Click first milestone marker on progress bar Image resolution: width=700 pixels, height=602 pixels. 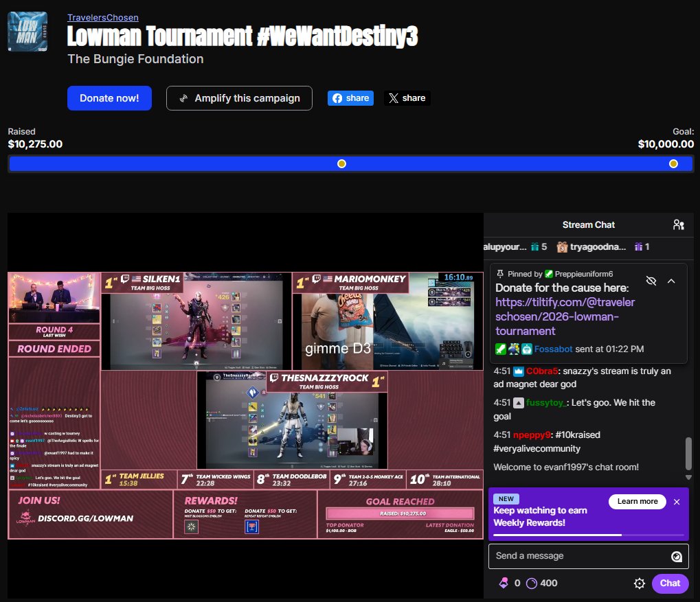[x=341, y=164]
